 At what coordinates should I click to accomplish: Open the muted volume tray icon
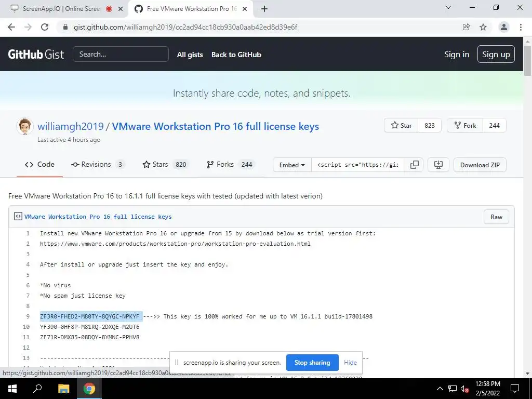465,389
